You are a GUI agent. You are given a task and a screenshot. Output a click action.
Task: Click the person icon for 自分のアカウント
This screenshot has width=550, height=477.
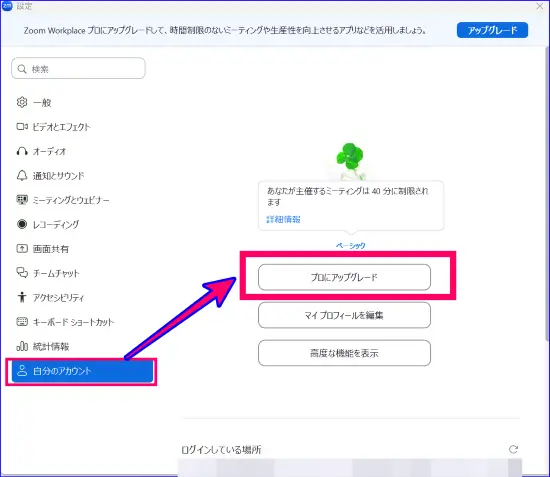[22, 371]
